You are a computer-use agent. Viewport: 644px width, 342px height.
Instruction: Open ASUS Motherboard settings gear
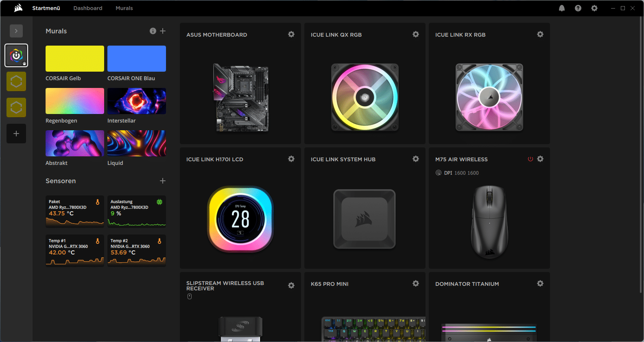[291, 35]
